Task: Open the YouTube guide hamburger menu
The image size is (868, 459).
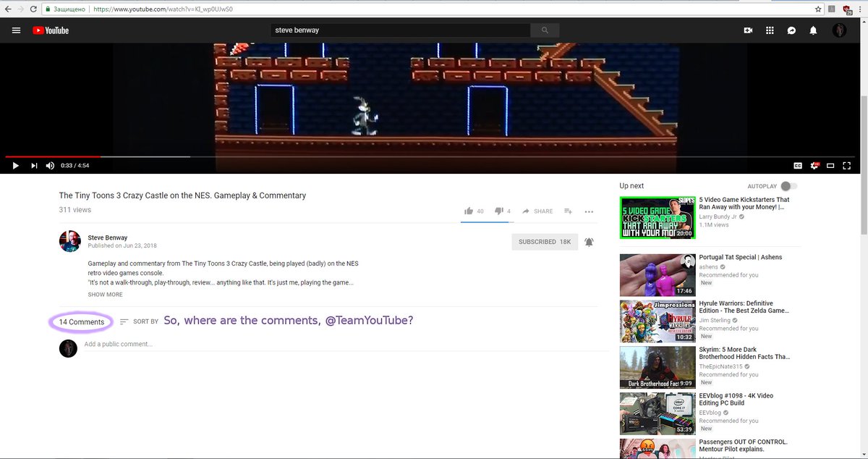Action: tap(16, 30)
